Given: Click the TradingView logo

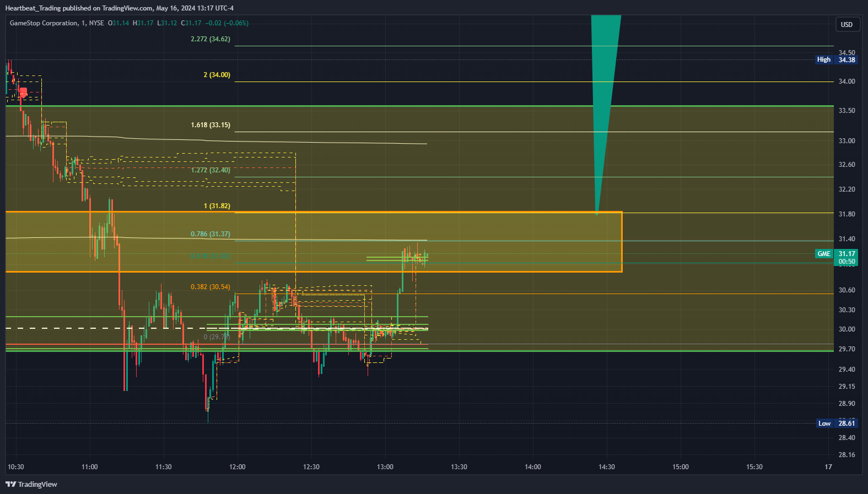Looking at the screenshot, I should pos(31,484).
